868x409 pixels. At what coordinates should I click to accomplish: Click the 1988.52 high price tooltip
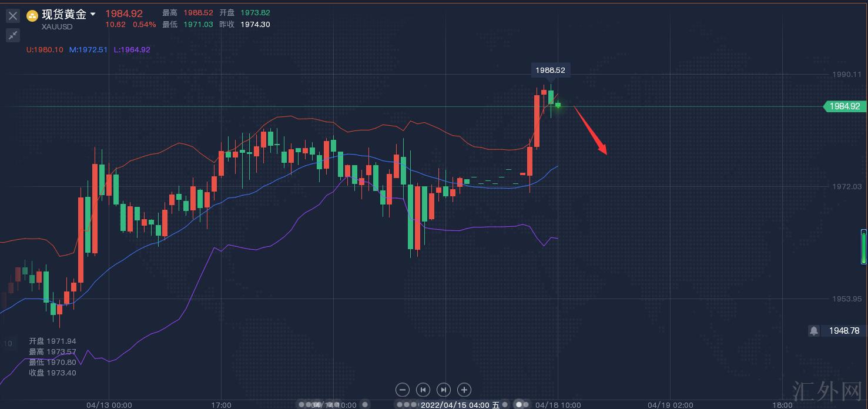[550, 70]
